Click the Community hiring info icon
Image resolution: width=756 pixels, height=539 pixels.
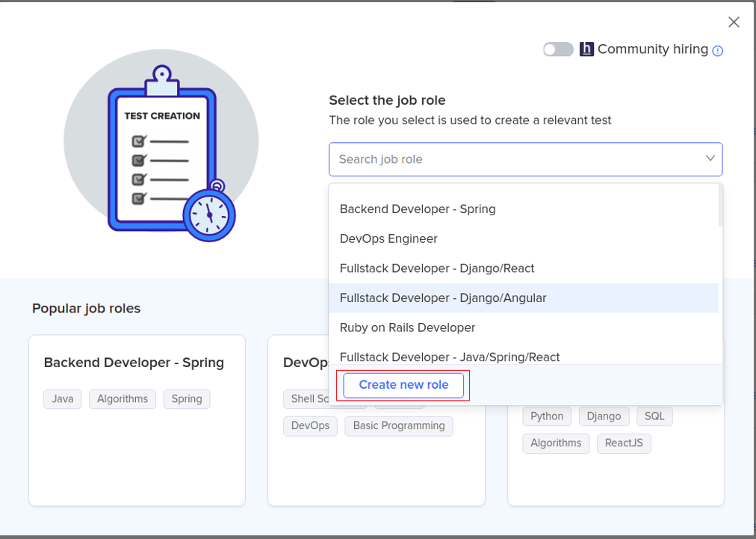tap(718, 51)
